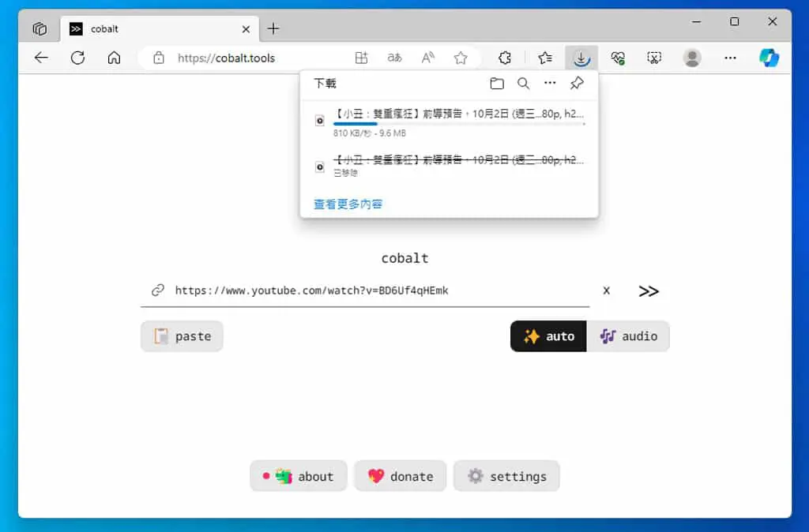Open downloads panel more options menu

click(x=550, y=83)
